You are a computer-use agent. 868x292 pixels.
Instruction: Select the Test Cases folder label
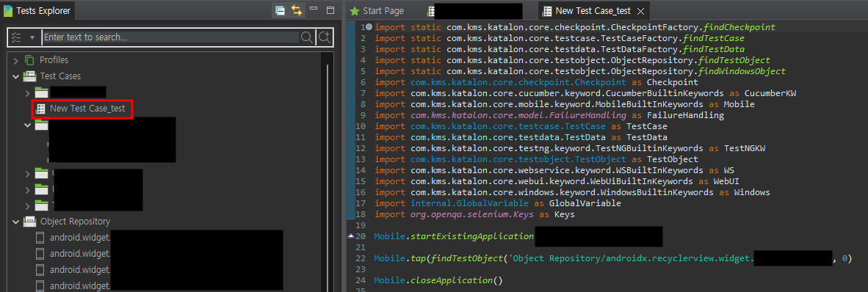tap(60, 76)
